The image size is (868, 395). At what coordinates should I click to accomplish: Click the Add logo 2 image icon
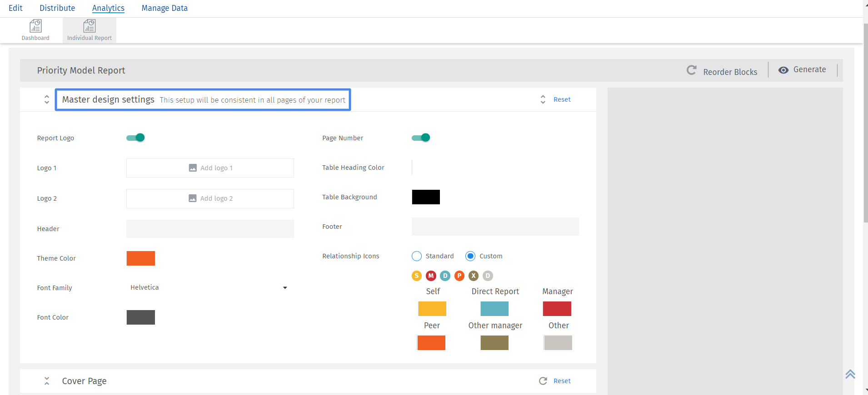click(193, 198)
